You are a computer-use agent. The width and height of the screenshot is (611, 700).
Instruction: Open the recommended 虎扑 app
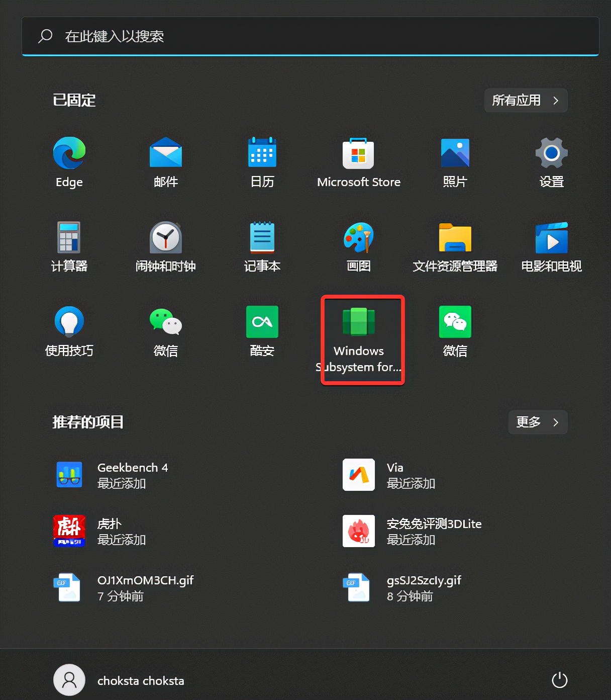coord(99,531)
